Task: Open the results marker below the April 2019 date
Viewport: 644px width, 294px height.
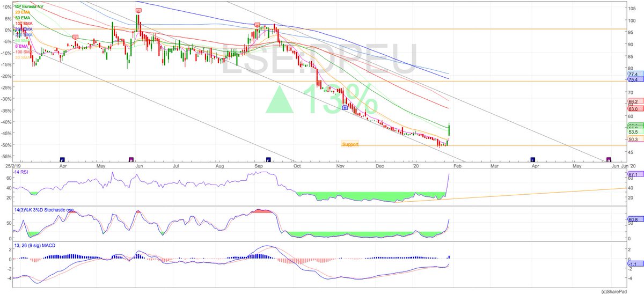Action: point(62,159)
